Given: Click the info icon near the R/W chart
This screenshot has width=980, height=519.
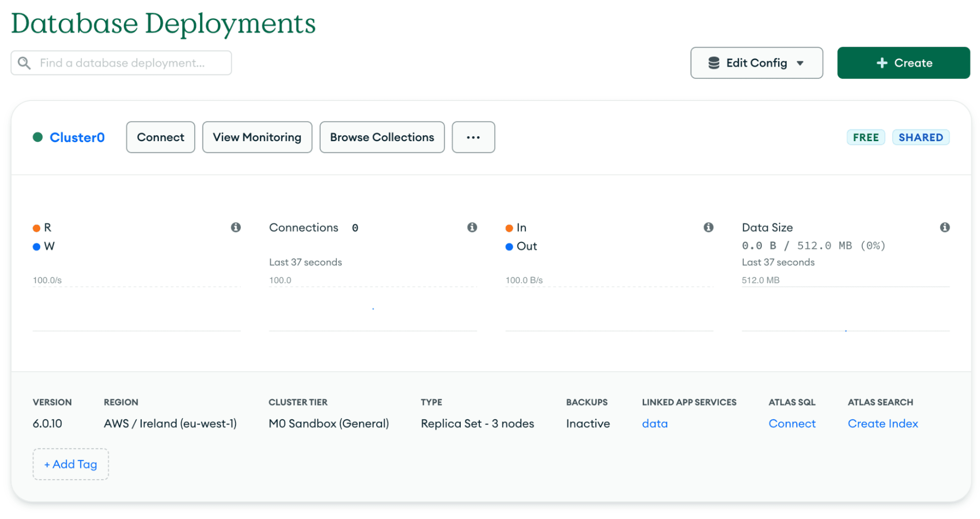Looking at the screenshot, I should [236, 227].
